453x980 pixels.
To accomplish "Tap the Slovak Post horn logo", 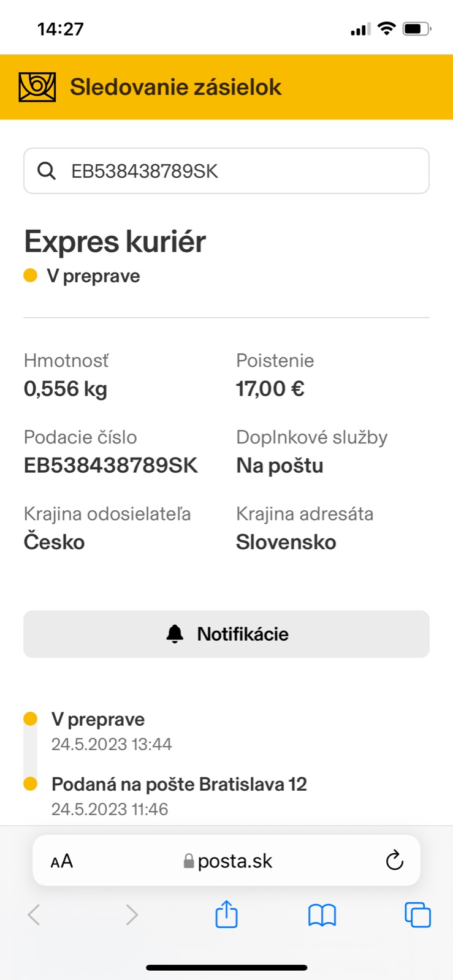I will coord(37,87).
